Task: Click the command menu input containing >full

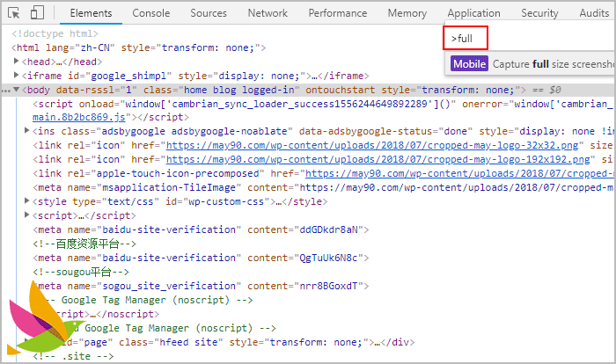Action: pos(465,39)
